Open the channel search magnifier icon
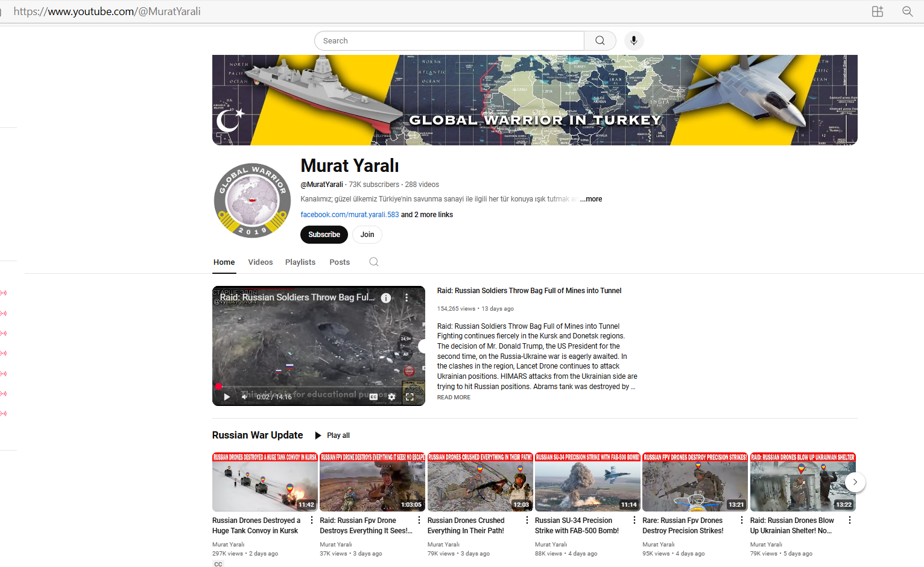This screenshot has height=567, width=924. 374,262
